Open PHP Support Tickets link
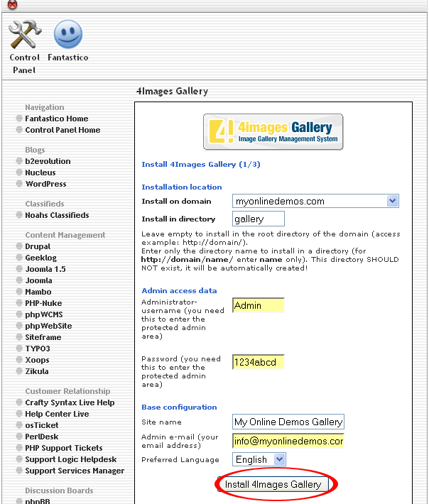Viewport: 429px width, 504px height. 64,448
